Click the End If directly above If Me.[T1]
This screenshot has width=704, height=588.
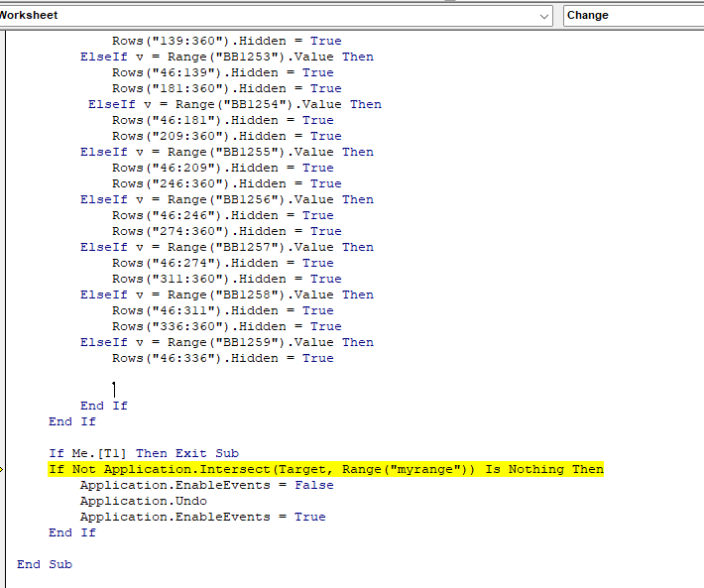pyautogui.click(x=72, y=422)
